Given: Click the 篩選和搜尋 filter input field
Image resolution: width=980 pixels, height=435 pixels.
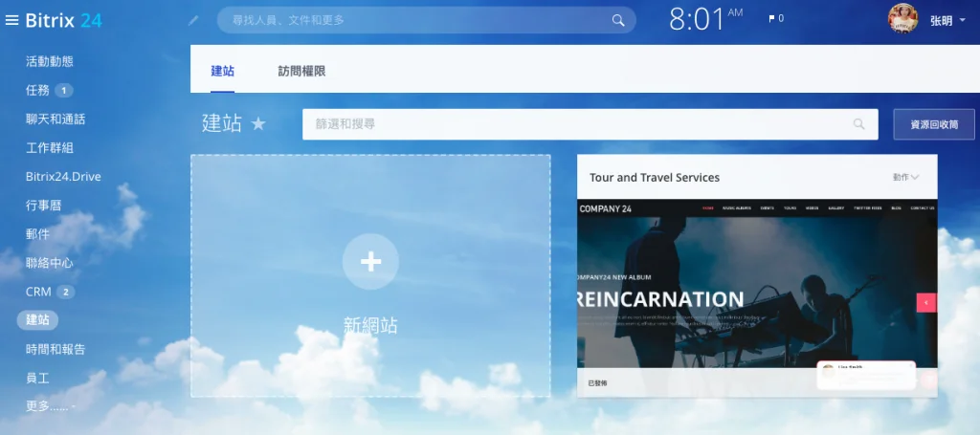Looking at the screenshot, I should click(x=590, y=124).
